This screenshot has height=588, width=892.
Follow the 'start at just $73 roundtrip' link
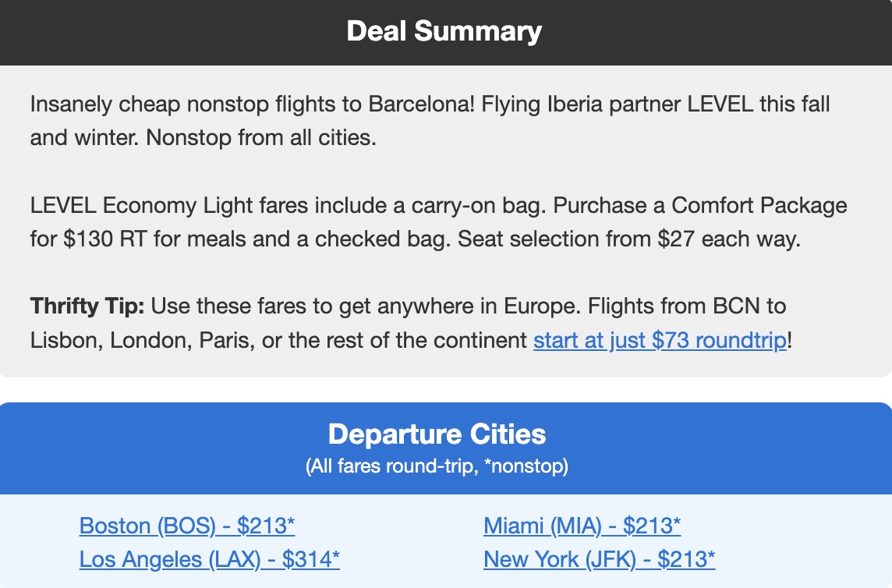[660, 340]
